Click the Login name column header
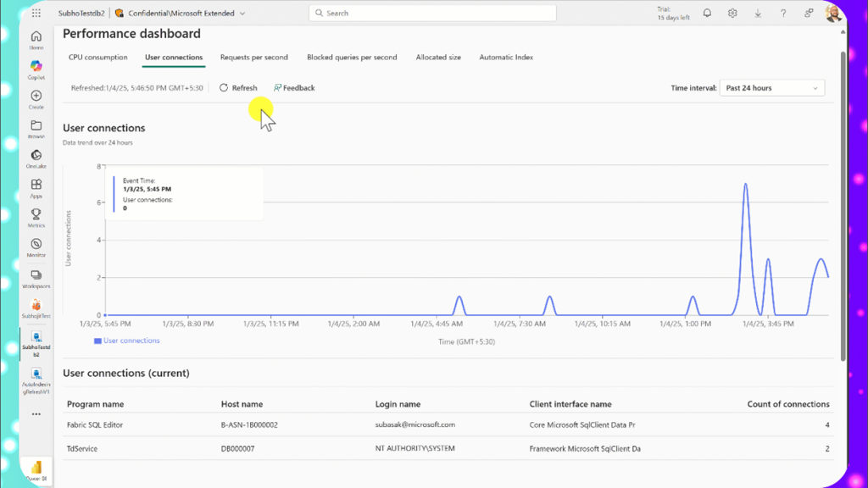Screen dimensions: 868x488 398,404
